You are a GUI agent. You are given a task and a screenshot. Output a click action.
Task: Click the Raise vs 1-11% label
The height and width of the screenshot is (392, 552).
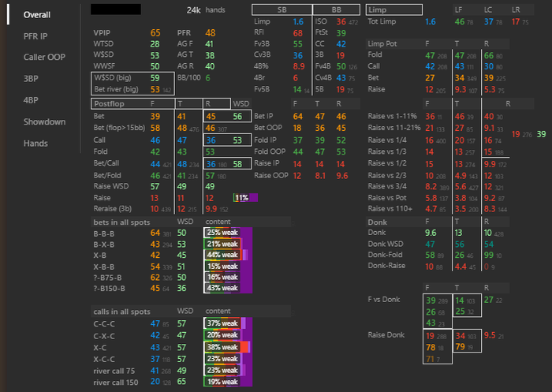[392, 116]
